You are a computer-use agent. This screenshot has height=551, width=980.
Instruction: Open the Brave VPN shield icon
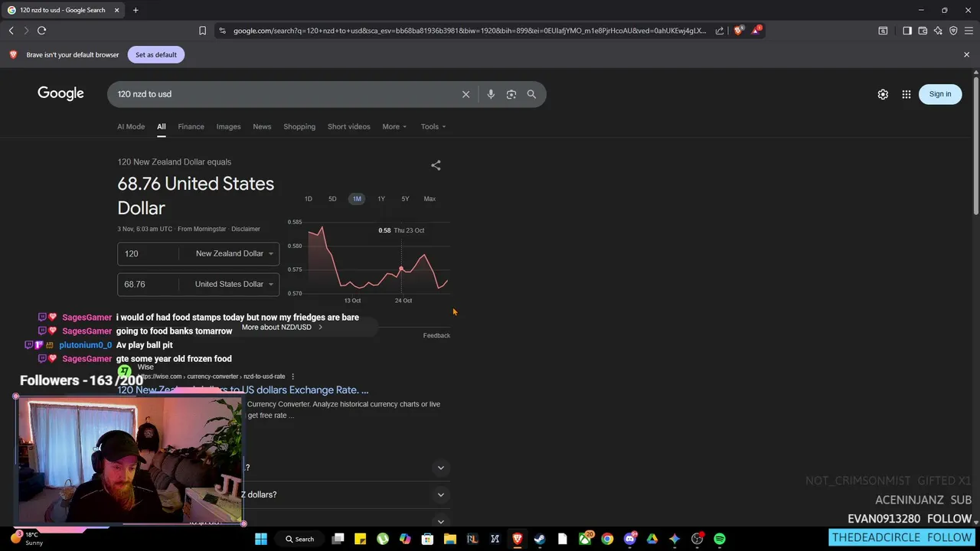[x=953, y=31]
